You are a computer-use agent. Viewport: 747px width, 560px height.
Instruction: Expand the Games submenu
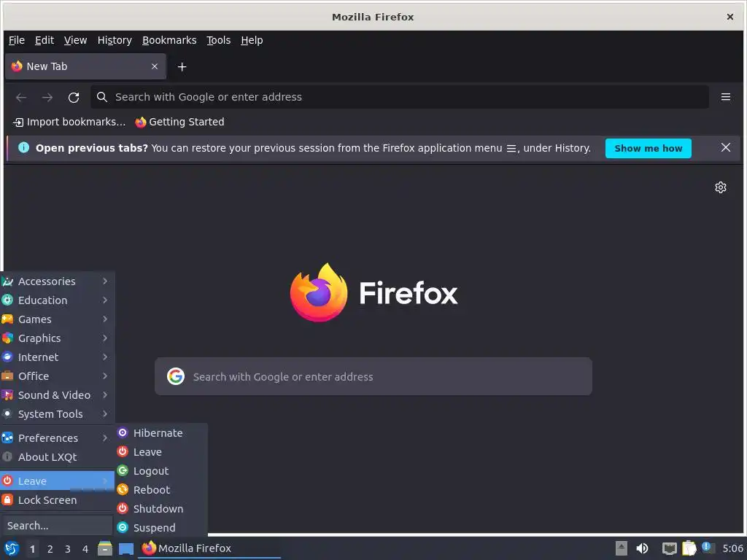click(x=57, y=319)
